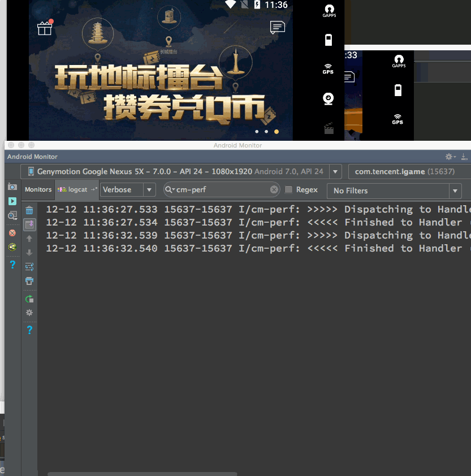The image size is (471, 476).
Task: Go up the stack trace arrow
Action: tap(29, 239)
